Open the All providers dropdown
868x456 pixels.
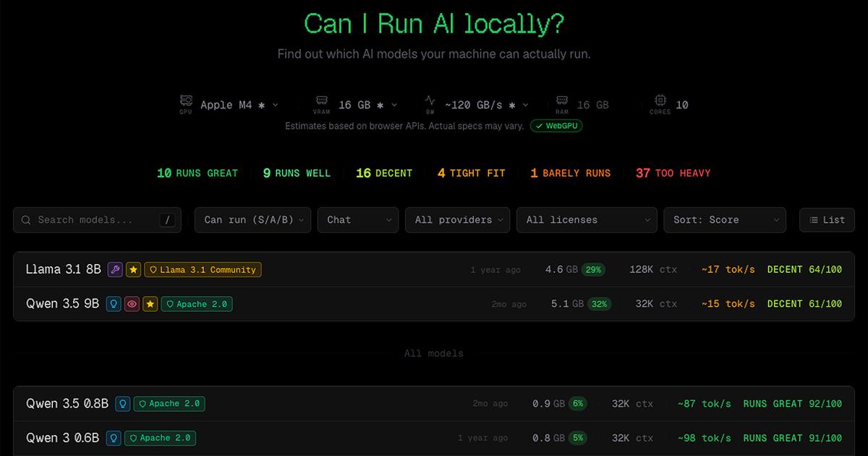457,220
